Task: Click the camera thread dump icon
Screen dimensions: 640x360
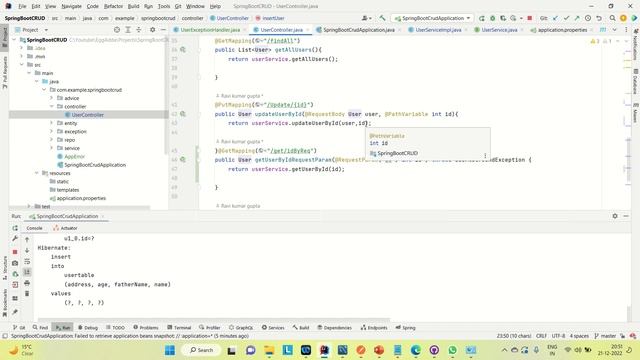Action: [x=15, y=263]
